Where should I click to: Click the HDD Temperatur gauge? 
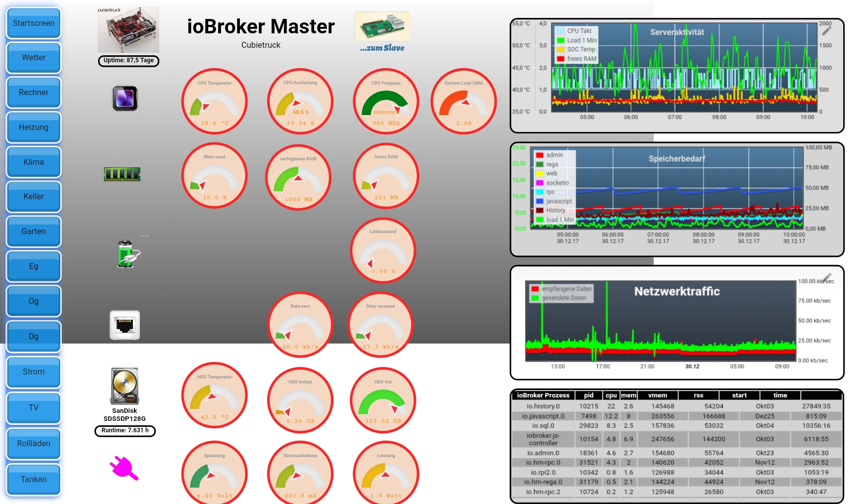click(x=215, y=395)
